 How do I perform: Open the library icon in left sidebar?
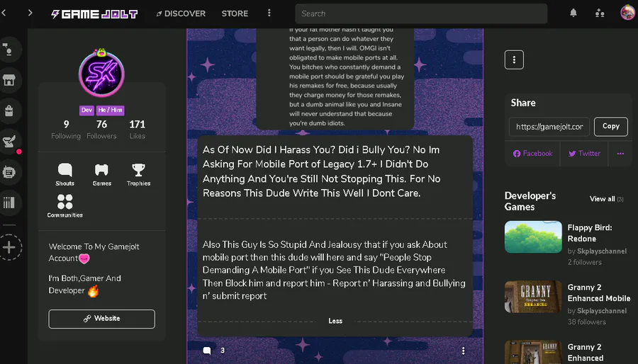9,203
